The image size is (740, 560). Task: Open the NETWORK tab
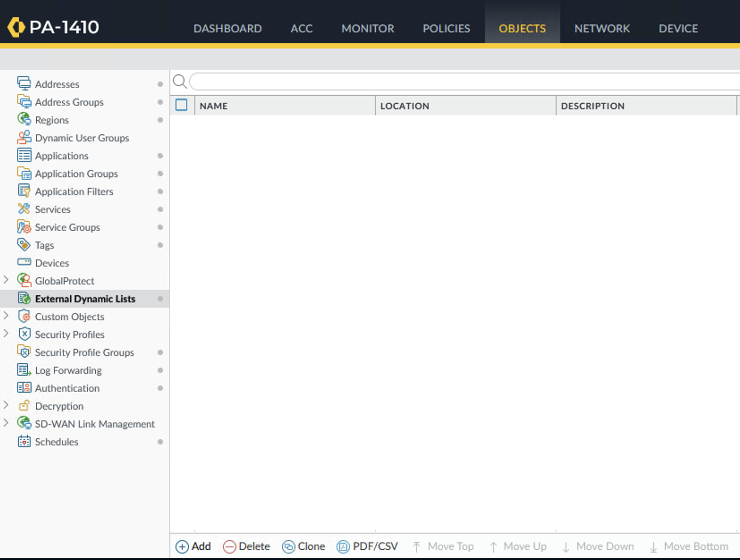[x=602, y=29]
